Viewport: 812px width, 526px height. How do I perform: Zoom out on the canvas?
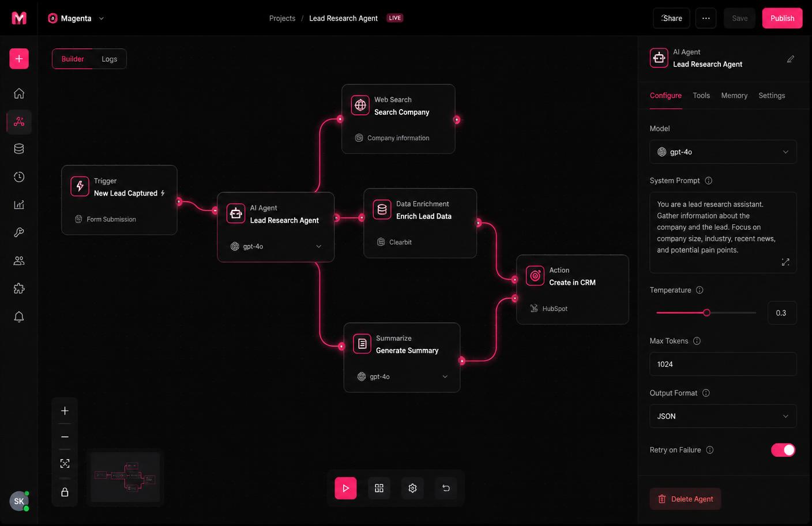click(65, 437)
